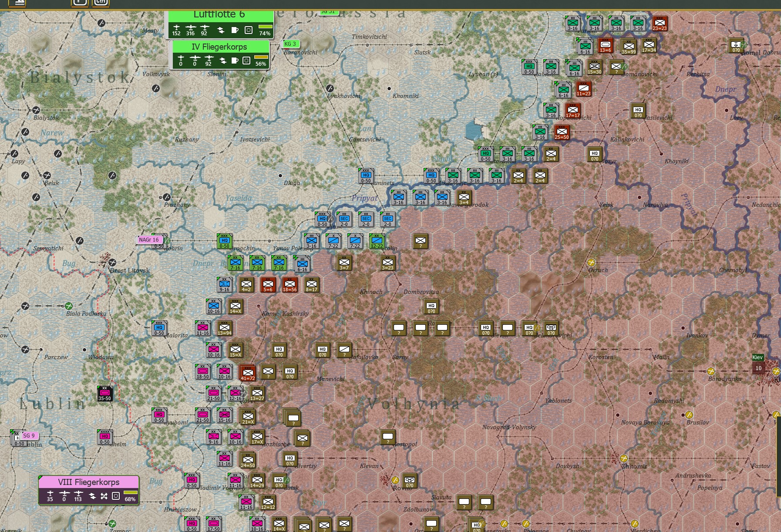Select the green-bordered 12-22 brigade counter
Screen dimensions: 781x532
(377, 241)
